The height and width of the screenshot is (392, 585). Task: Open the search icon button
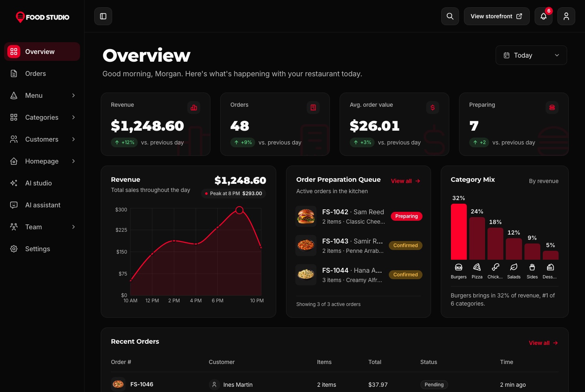coord(450,16)
